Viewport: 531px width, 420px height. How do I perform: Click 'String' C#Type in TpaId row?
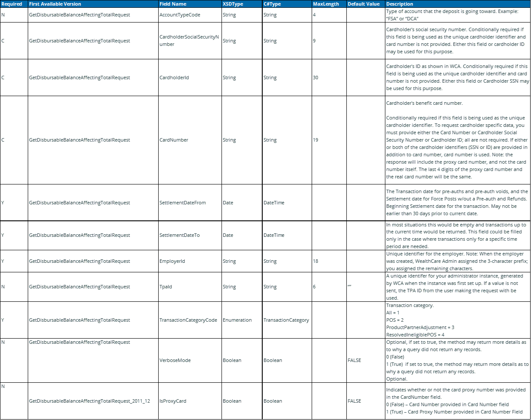[x=287, y=287]
